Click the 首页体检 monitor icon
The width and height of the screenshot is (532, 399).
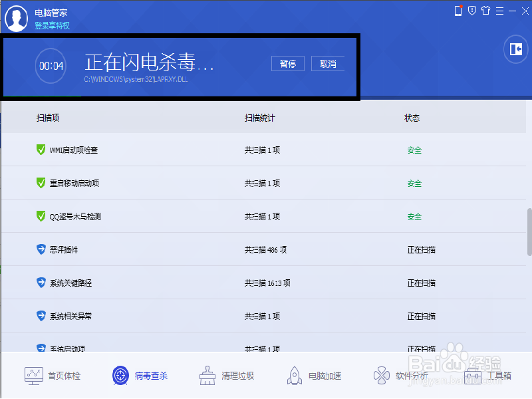[x=34, y=376]
